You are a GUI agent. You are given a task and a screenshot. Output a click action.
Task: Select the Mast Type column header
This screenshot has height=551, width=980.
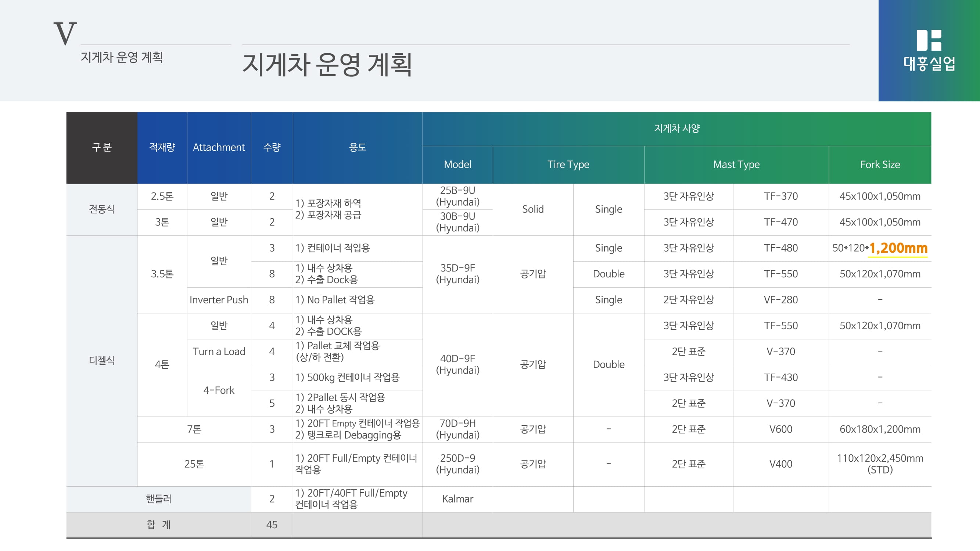(736, 164)
